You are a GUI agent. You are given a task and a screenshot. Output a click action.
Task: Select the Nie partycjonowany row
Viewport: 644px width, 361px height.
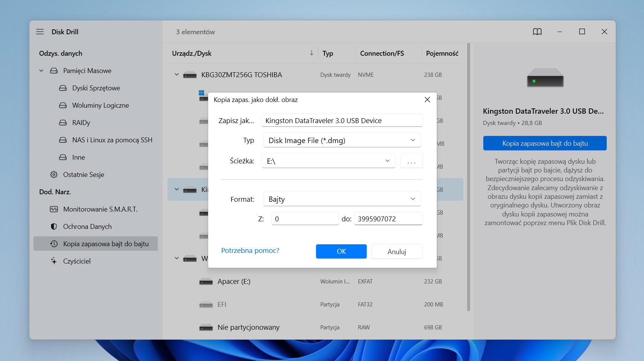(315, 327)
